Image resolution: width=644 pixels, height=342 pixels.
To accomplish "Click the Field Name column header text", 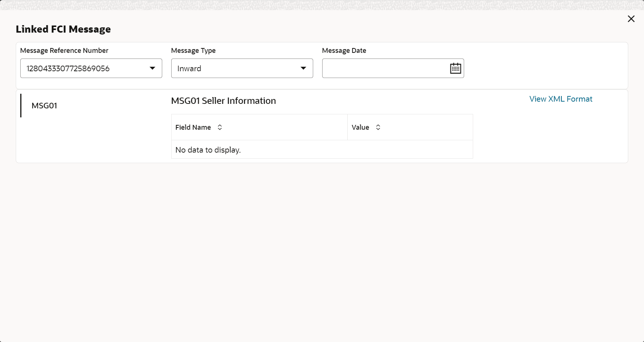I will pos(193,127).
